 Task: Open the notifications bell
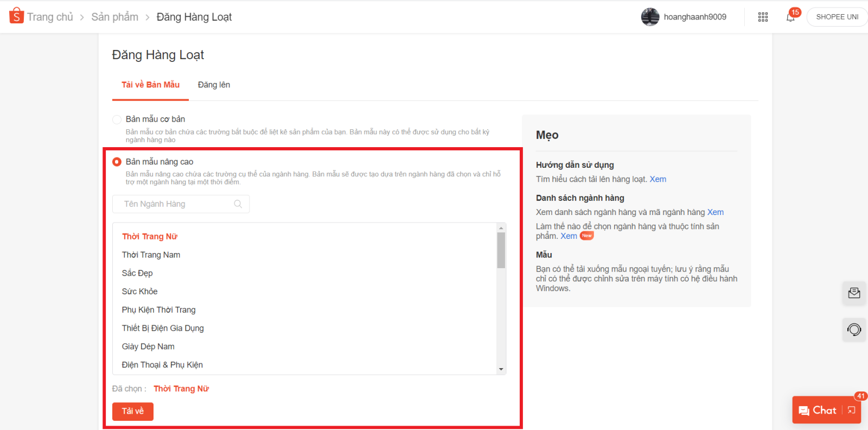tap(790, 17)
